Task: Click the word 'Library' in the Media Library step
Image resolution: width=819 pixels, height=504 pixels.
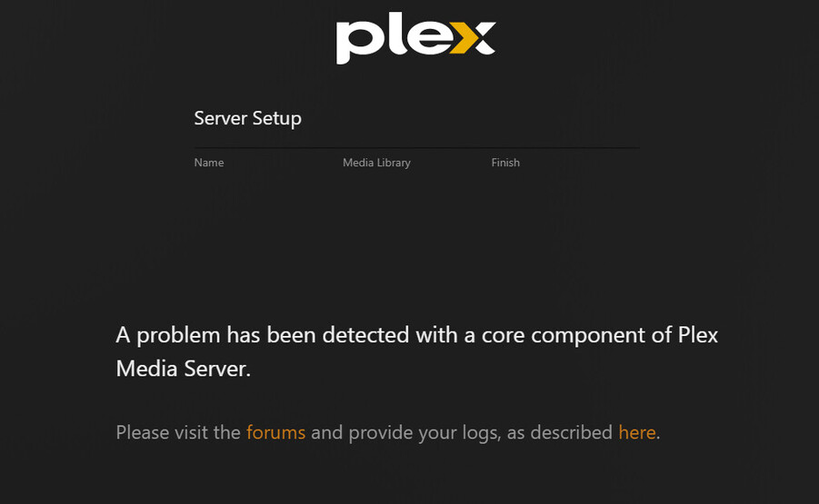Action: [x=394, y=163]
